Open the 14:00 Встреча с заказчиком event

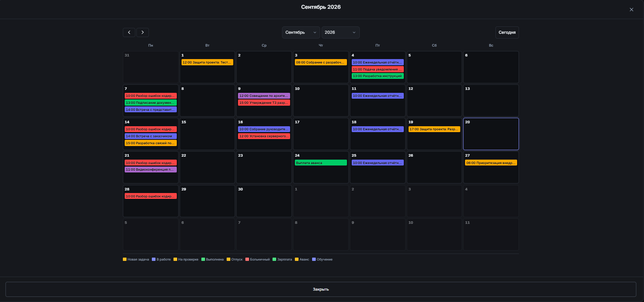click(x=150, y=136)
